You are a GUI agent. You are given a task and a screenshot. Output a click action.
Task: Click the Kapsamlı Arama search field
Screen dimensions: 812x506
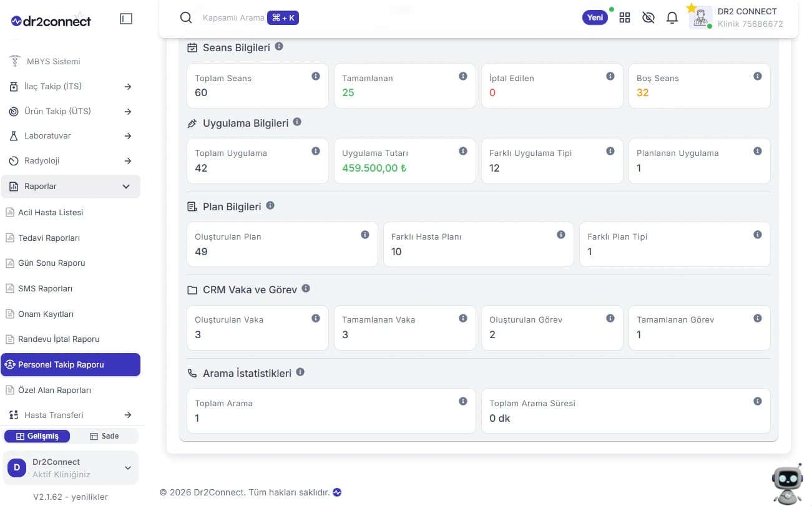click(233, 17)
